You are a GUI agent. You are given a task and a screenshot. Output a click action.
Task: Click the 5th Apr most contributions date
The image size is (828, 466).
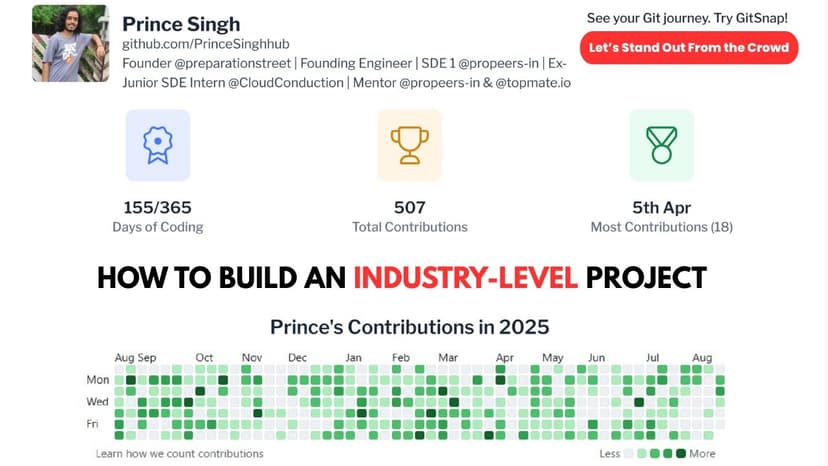[x=661, y=207]
